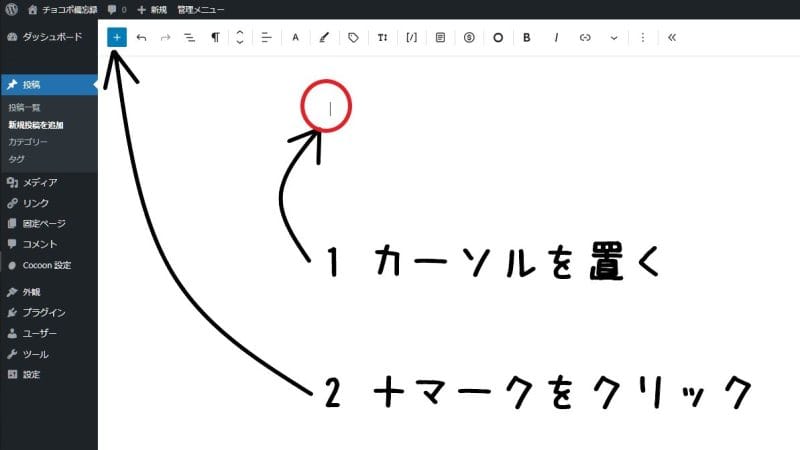This screenshot has width=800, height=450.
Task: Click the blue plus block inserter button
Action: coord(117,37)
